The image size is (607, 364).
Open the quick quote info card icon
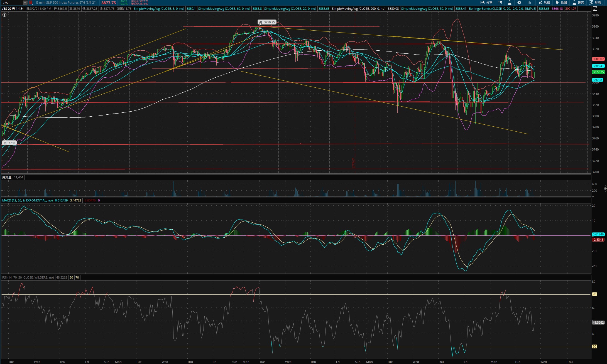click(500, 3)
